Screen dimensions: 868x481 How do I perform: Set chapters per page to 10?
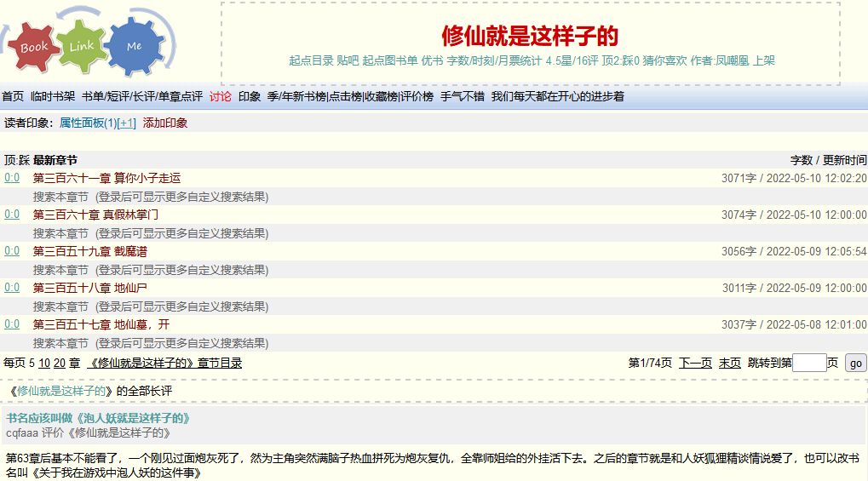44,364
